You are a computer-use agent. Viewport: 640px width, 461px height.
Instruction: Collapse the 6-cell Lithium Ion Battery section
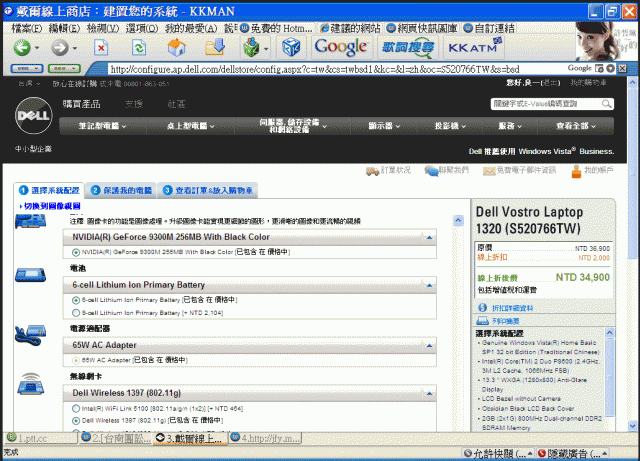point(429,285)
